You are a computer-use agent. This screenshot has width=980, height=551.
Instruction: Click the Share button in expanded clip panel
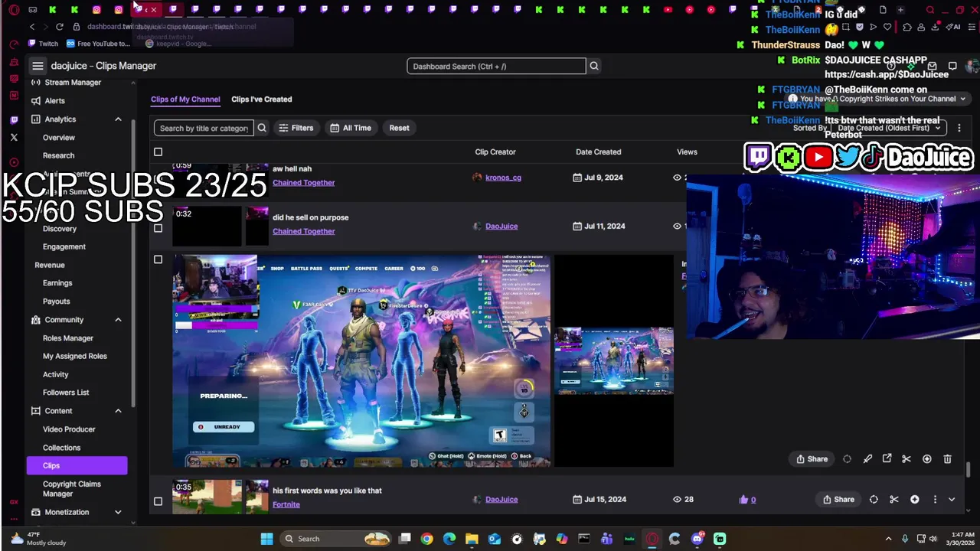[812, 459]
